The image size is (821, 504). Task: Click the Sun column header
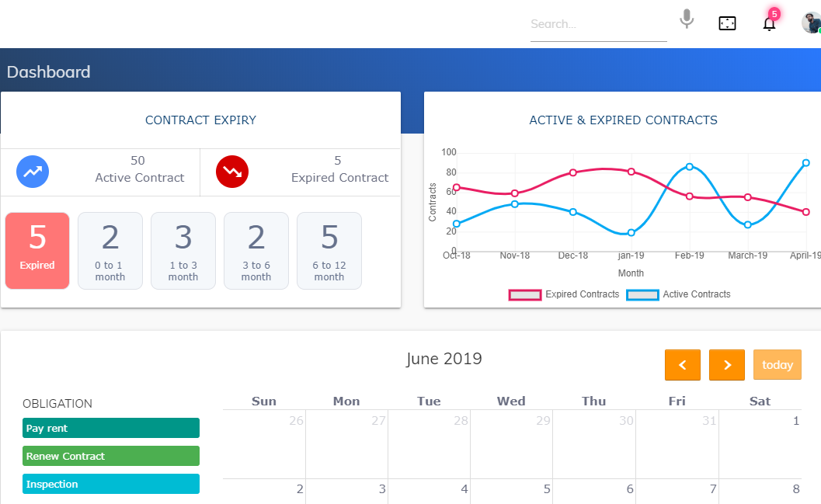pos(264,401)
